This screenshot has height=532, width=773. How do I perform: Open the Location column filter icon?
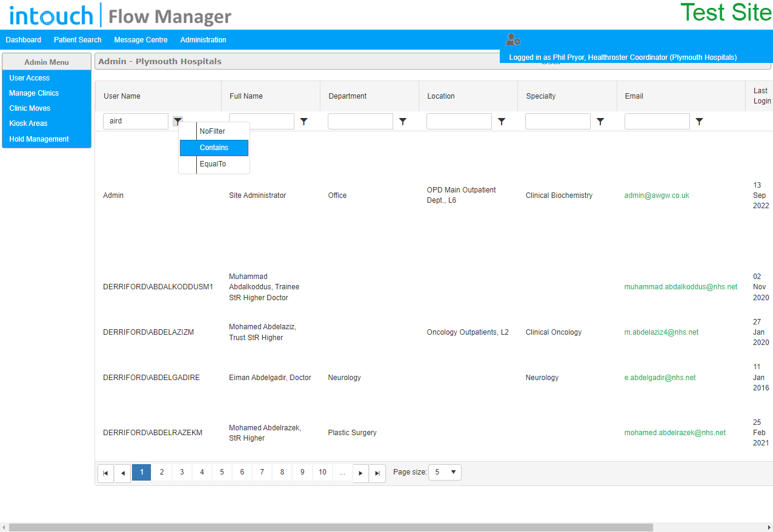(x=501, y=122)
